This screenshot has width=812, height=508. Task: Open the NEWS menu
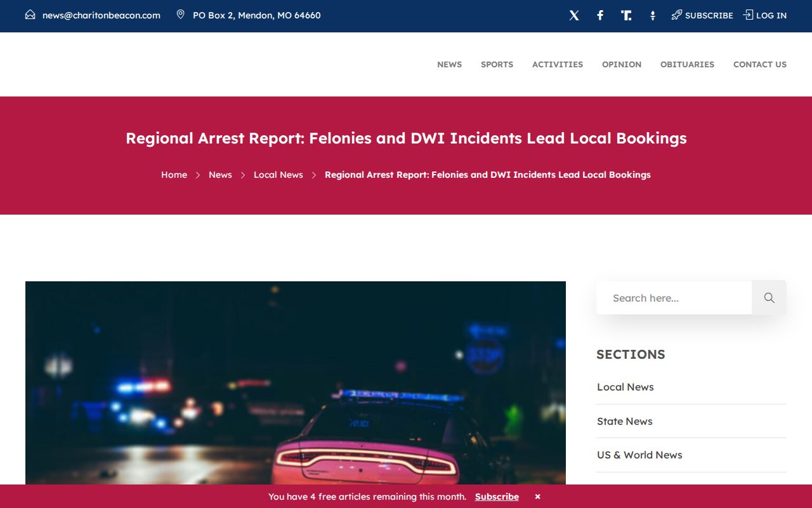click(449, 64)
